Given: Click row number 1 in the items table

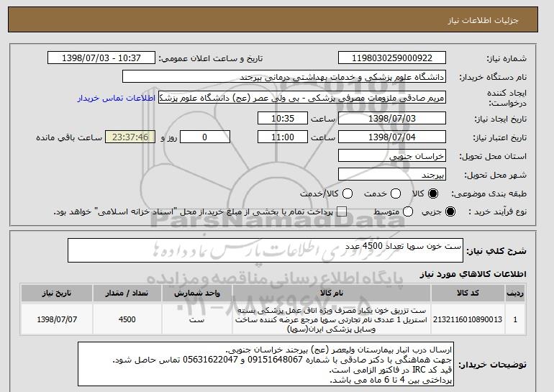Looking at the screenshot, I should [x=515, y=319].
